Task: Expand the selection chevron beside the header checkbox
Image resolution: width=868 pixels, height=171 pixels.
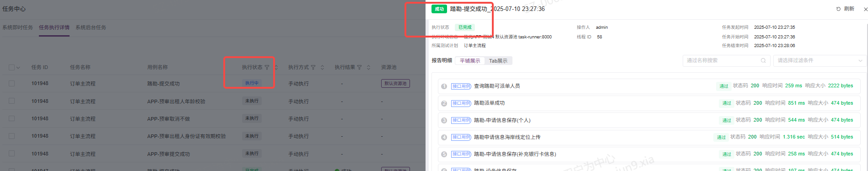Action: tap(18, 68)
